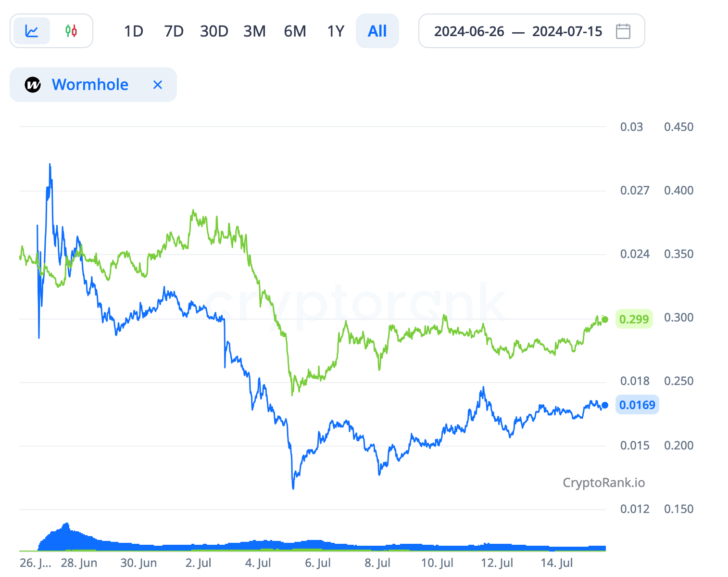This screenshot has width=728, height=577.
Task: Click the end date 2024-07-15 field
Action: [x=567, y=31]
